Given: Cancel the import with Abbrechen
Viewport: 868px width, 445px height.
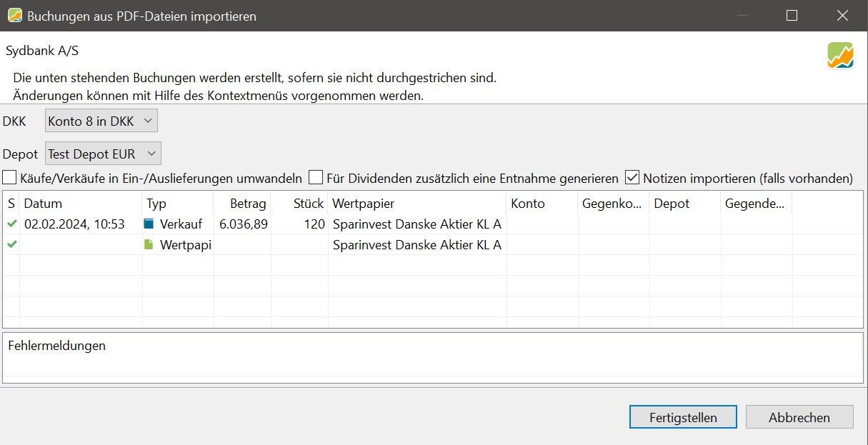Looking at the screenshot, I should [799, 418].
